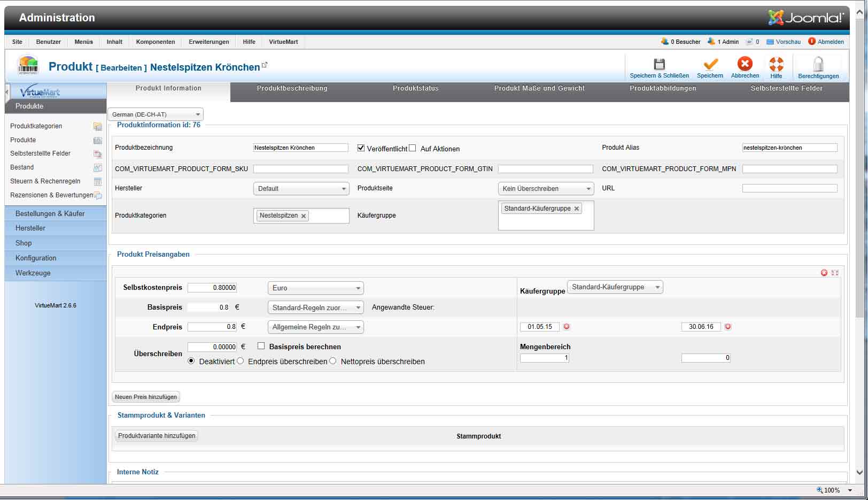Image resolution: width=868 pixels, height=500 pixels.
Task: Click the Abmelden logout icon
Action: tap(812, 41)
